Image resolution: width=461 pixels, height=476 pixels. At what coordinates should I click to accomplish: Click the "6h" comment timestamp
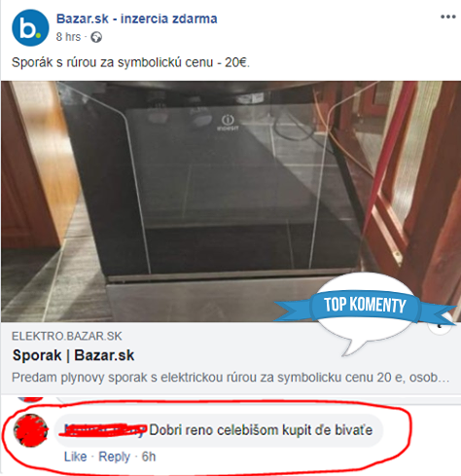(x=149, y=457)
